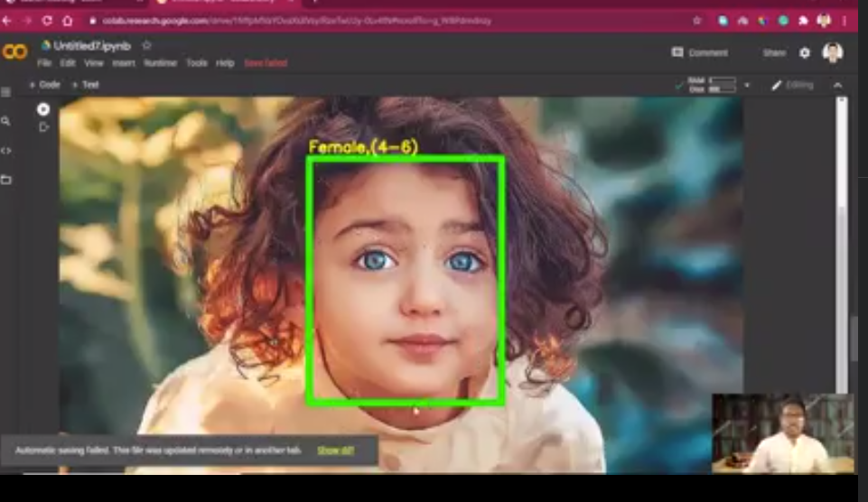868x502 pixels.
Task: Expand the RAM/Disk connection dropdown arrow
Action: (x=747, y=86)
